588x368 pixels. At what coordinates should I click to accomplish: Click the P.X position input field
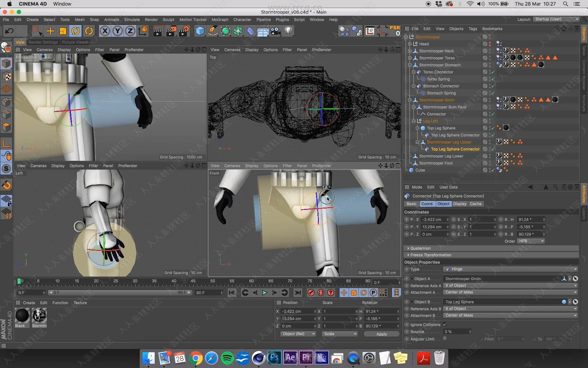[434, 220]
